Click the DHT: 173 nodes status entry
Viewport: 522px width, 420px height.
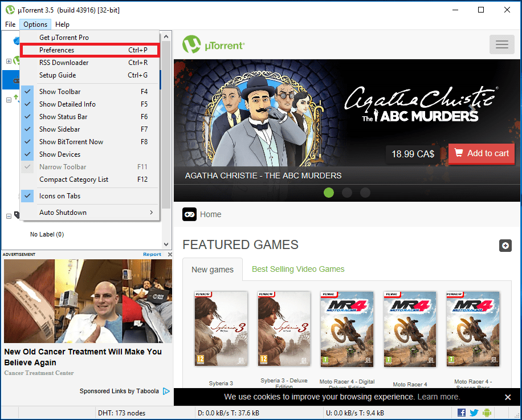[121, 413]
